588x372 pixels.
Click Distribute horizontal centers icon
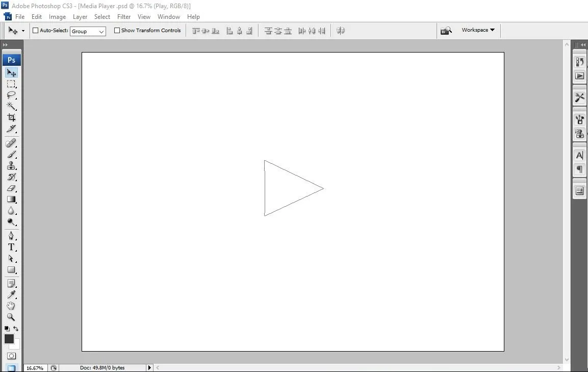point(312,31)
